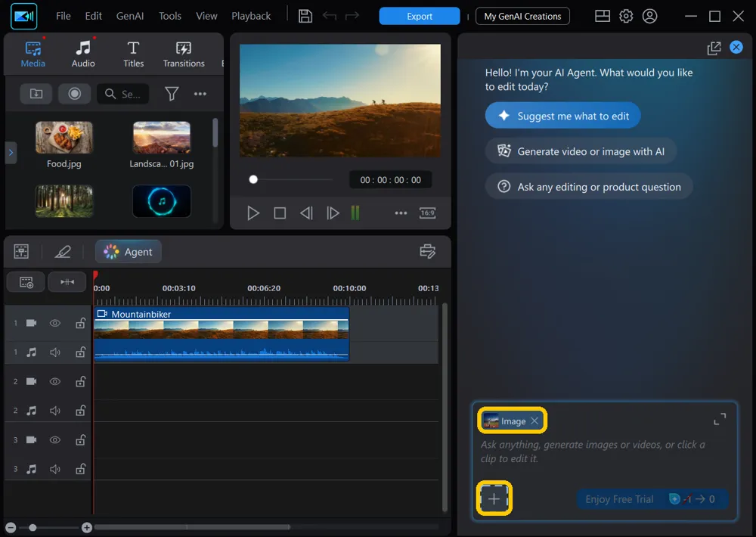Click the timeline zoom slider handle

[x=33, y=527]
